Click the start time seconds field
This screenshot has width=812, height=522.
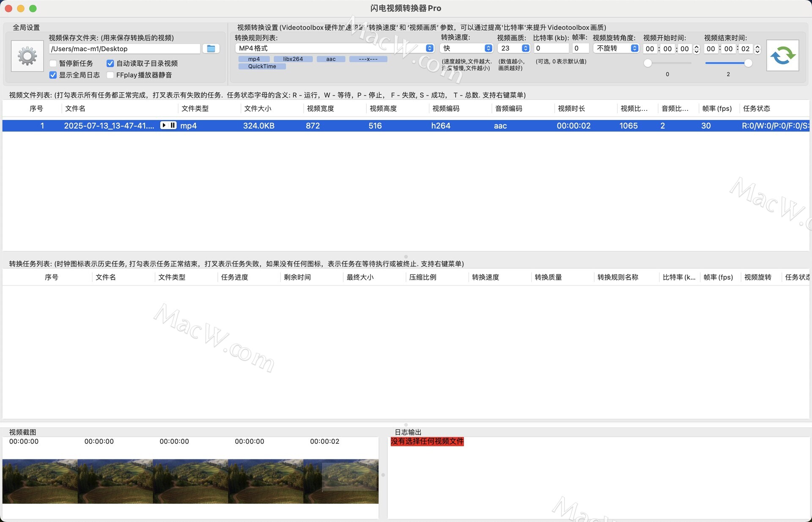(x=685, y=49)
